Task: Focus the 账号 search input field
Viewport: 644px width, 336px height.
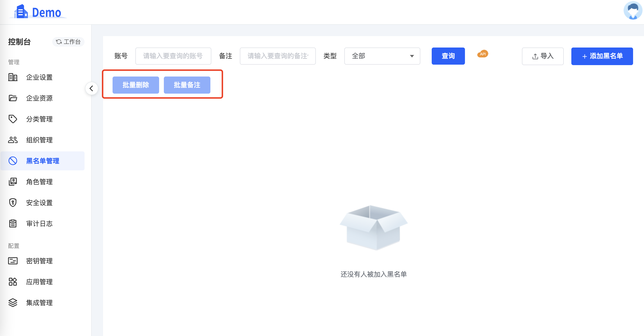Action: click(x=173, y=56)
